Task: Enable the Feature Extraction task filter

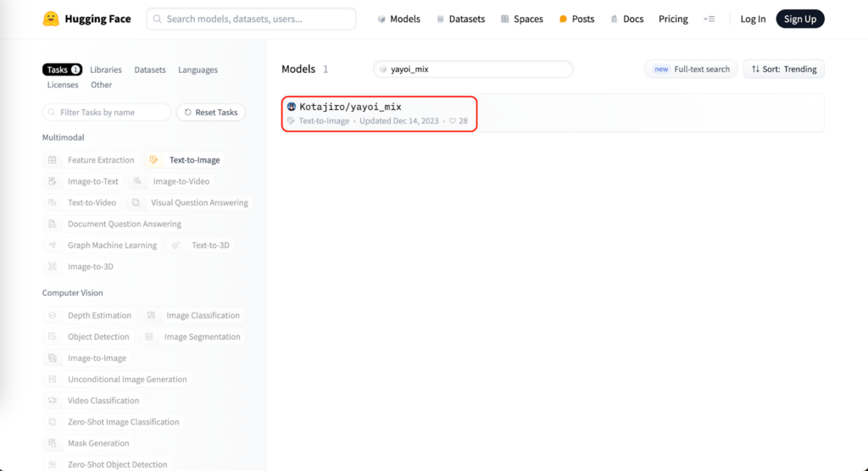Action: [92, 160]
